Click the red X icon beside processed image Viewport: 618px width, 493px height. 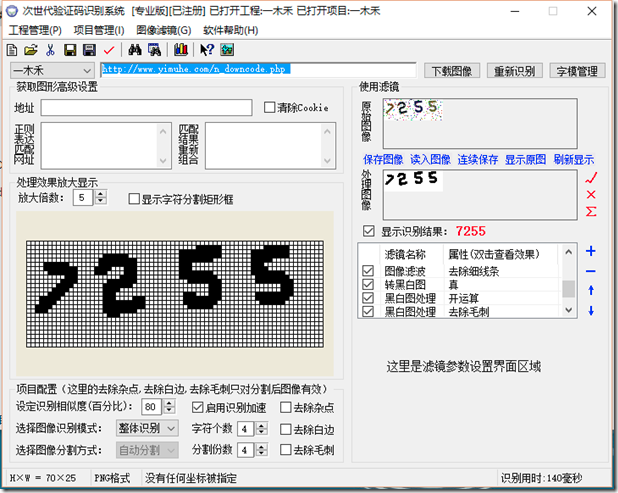592,194
